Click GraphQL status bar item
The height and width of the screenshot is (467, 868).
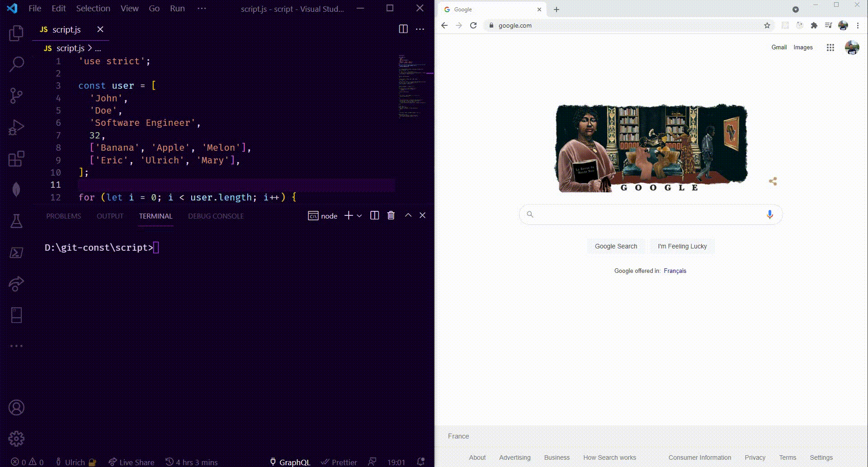(x=290, y=462)
